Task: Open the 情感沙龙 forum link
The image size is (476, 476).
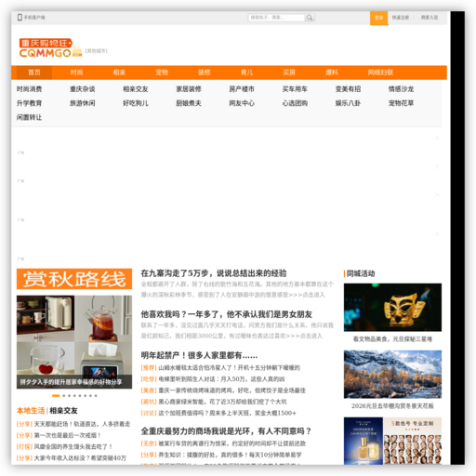Action: click(x=401, y=89)
